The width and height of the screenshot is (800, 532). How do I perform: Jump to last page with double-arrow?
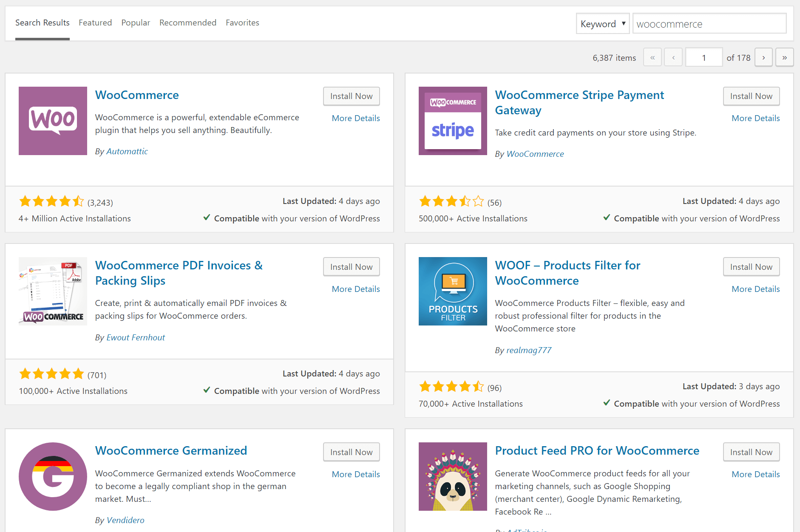[x=784, y=57]
